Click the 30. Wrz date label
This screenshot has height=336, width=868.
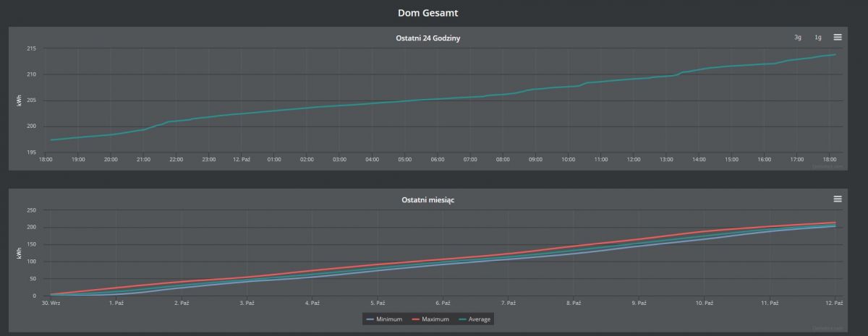coord(51,303)
